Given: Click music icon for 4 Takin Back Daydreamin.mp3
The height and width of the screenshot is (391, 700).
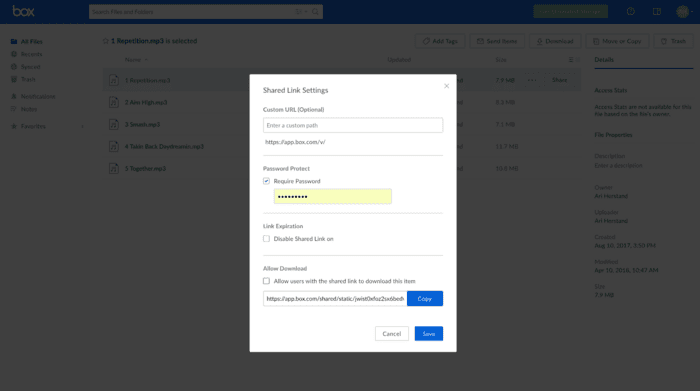Looking at the screenshot, I should [x=114, y=146].
